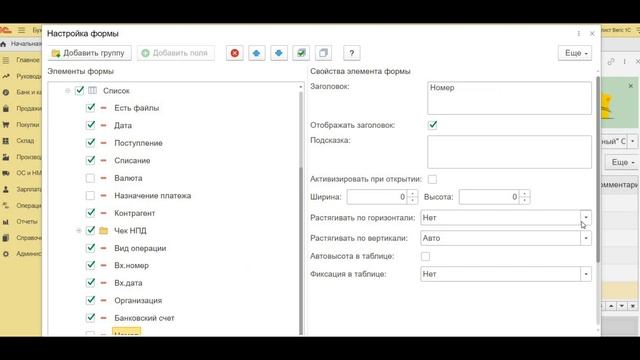
Task: Click the Склад sidebar icon
Action: point(6,141)
